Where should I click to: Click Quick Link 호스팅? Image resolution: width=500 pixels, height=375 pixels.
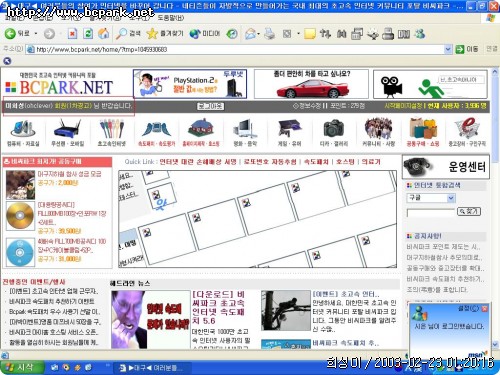click(x=345, y=162)
